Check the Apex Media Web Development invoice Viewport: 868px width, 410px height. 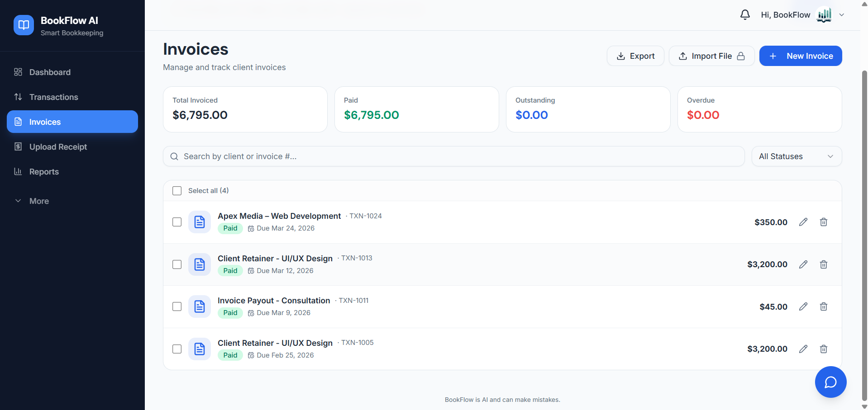click(x=177, y=222)
